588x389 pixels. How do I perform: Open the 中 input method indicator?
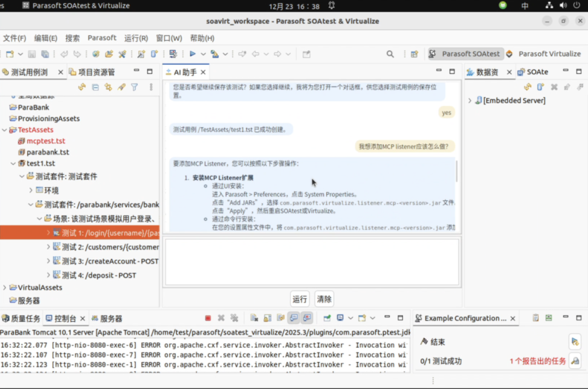coord(525,5)
